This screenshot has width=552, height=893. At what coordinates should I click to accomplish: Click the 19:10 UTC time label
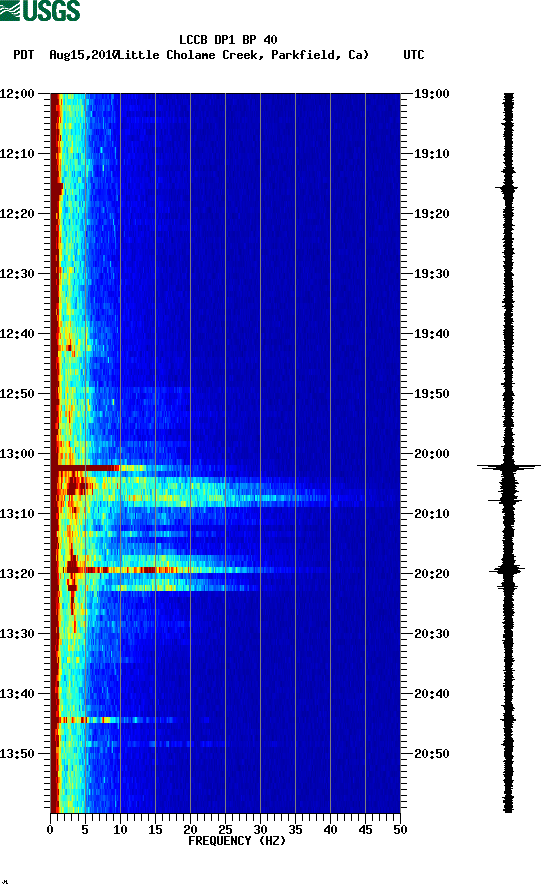coord(431,154)
